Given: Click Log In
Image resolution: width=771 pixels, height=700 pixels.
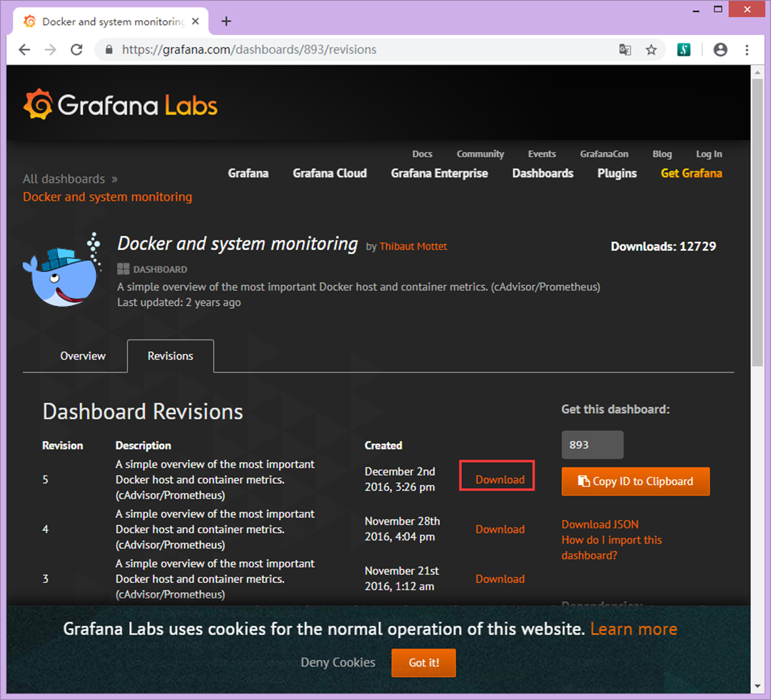Looking at the screenshot, I should (x=709, y=154).
